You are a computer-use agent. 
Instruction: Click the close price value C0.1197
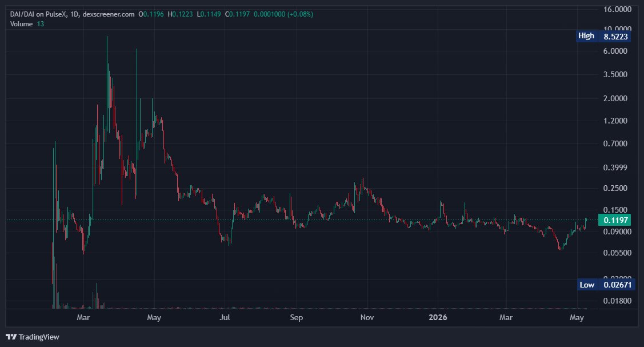[237, 14]
